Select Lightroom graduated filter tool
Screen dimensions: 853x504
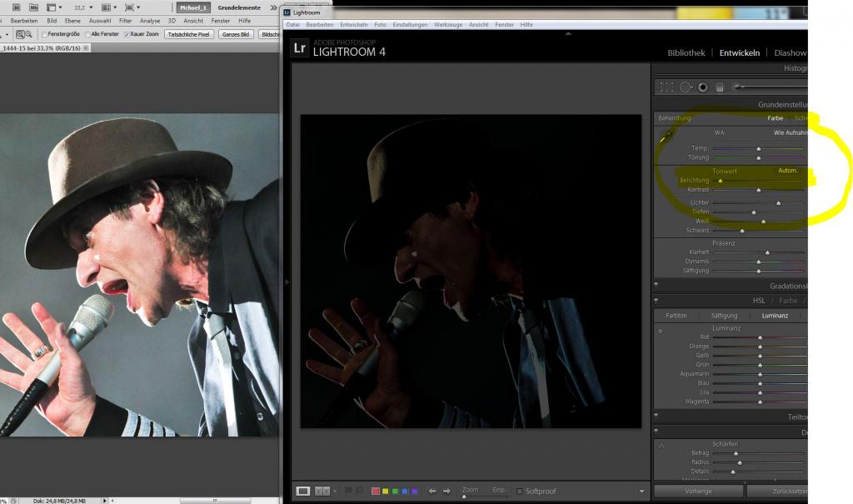(719, 87)
